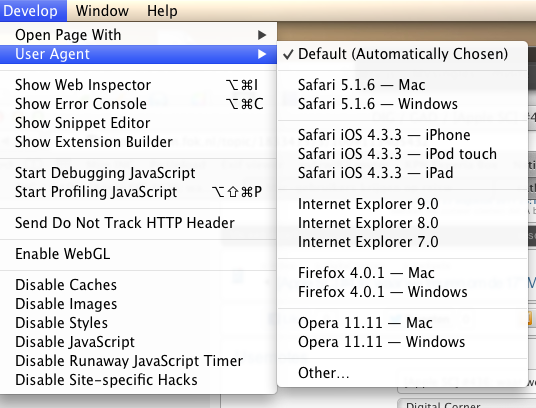Select Default (Automatically Chosen) user agent
The width and height of the screenshot is (536, 408).
[x=402, y=54]
